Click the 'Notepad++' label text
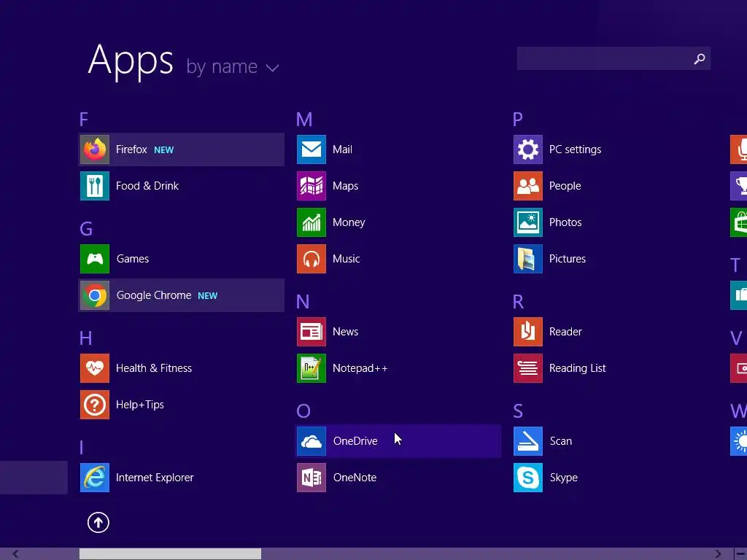Screen dimensions: 747x560 [x=360, y=368]
